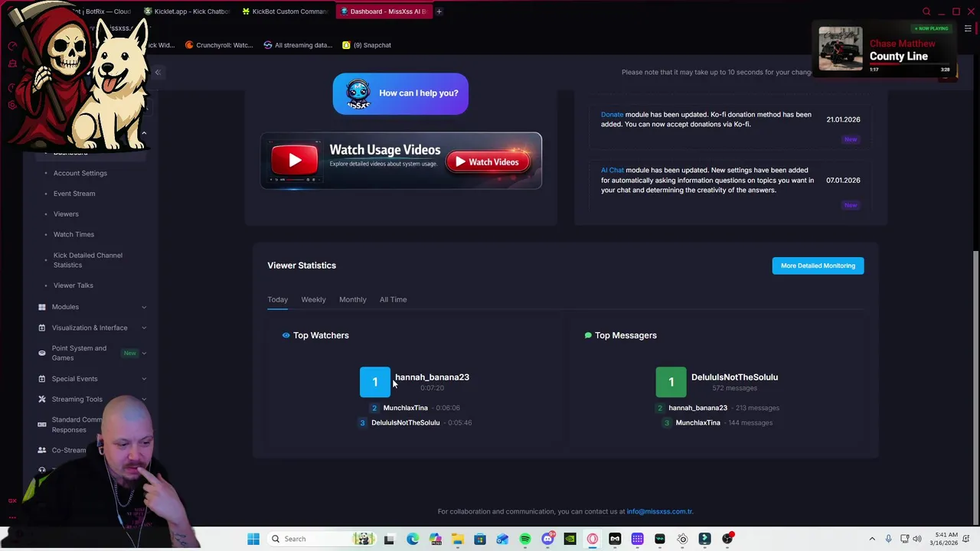
Task: Click the Point System and Games coin icon
Action: tap(42, 353)
